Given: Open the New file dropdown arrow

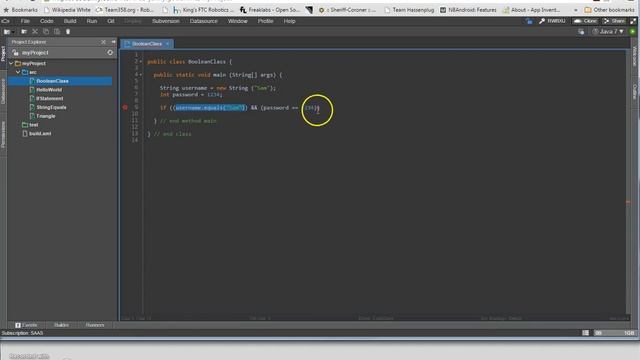Looking at the screenshot, I should click(13, 32).
